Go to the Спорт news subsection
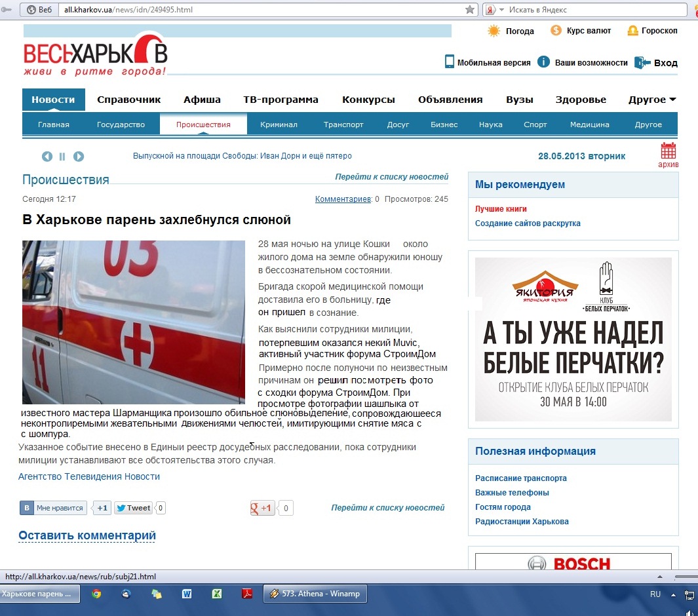The height and width of the screenshot is (616, 698). click(535, 125)
